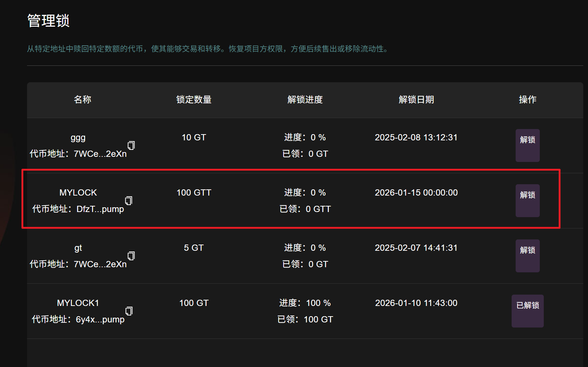Copy the ggg token address

point(131,145)
